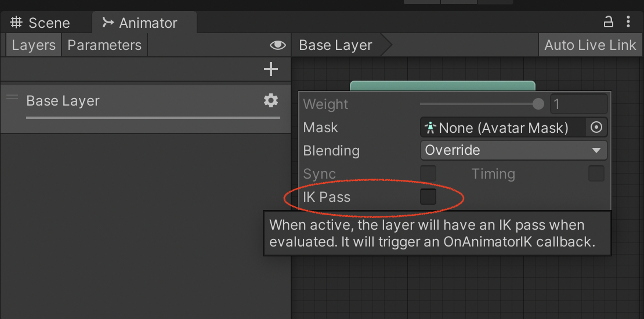Image resolution: width=644 pixels, height=319 pixels.
Task: Click the Base Layer breadcrumb
Action: point(335,45)
